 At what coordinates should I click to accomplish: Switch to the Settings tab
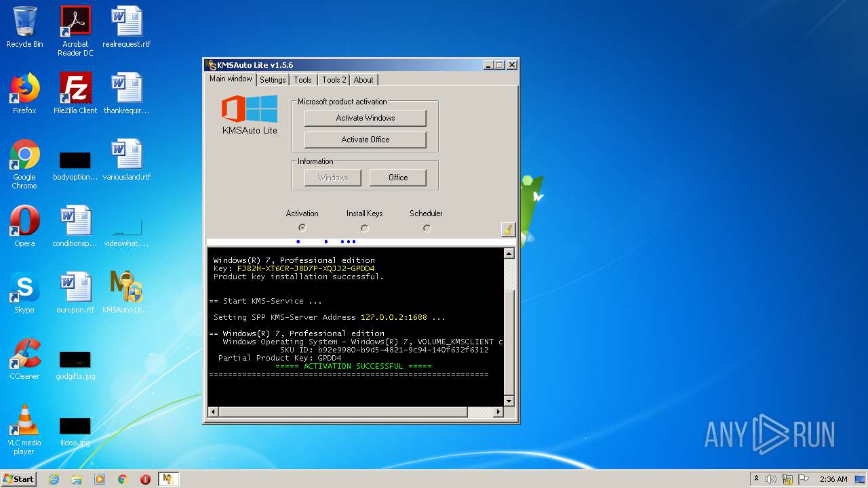(273, 80)
